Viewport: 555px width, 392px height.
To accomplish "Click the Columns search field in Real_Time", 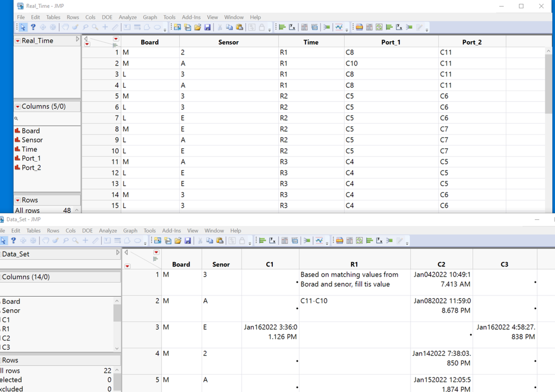I will tap(47, 118).
